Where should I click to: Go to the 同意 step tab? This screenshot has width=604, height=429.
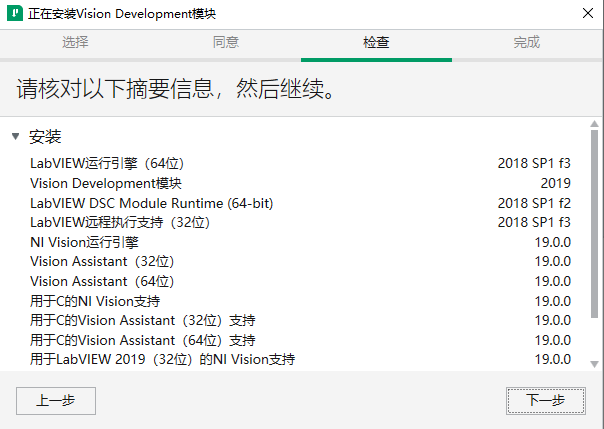226,42
